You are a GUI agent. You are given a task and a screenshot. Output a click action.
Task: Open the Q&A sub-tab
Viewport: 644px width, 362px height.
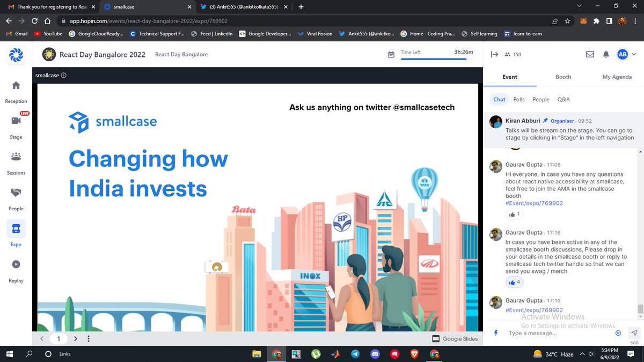563,99
